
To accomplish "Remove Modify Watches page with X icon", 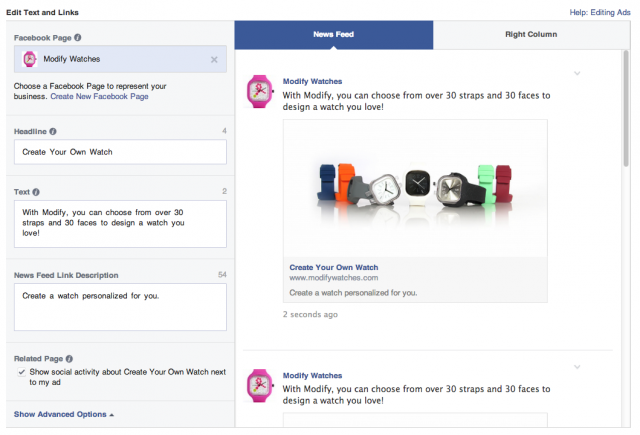I will pos(214,60).
